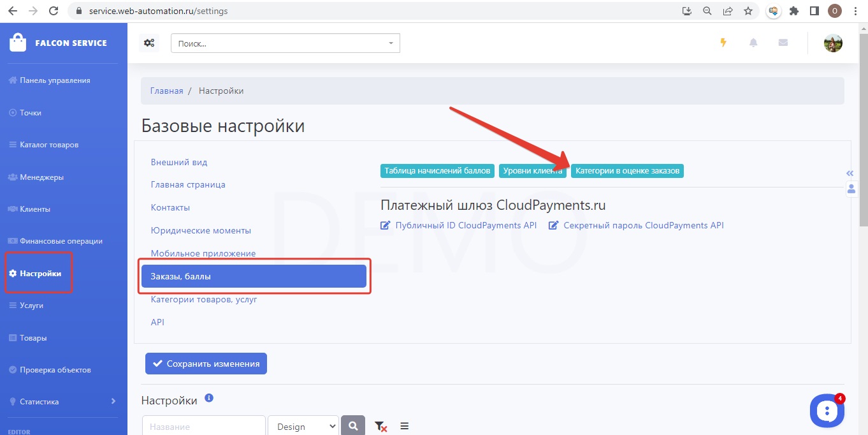The height and width of the screenshot is (435, 868).
Task: Click the info icon next to Настройки heading
Action: coord(209,399)
